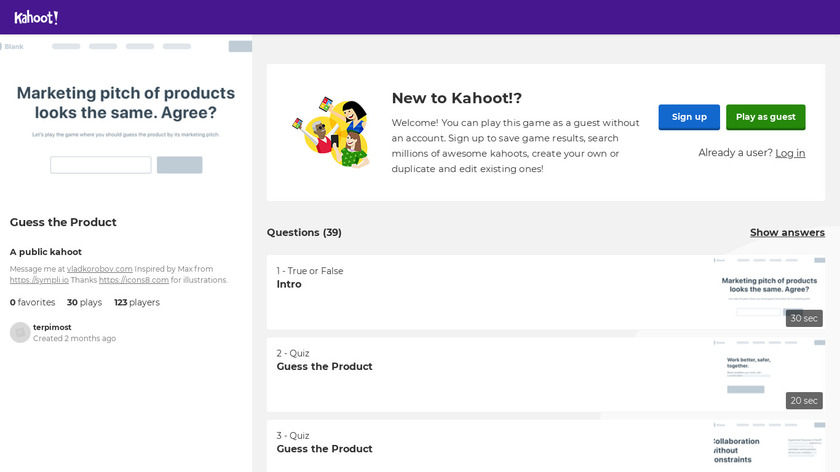
Task: Click terpimost creator name
Action: coord(52,327)
